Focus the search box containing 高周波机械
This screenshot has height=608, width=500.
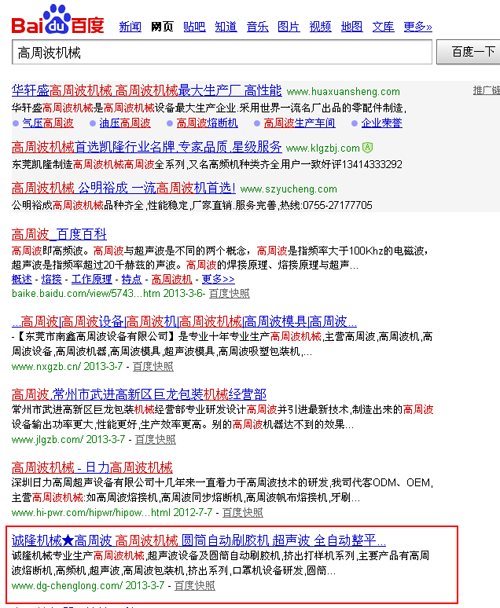click(222, 52)
